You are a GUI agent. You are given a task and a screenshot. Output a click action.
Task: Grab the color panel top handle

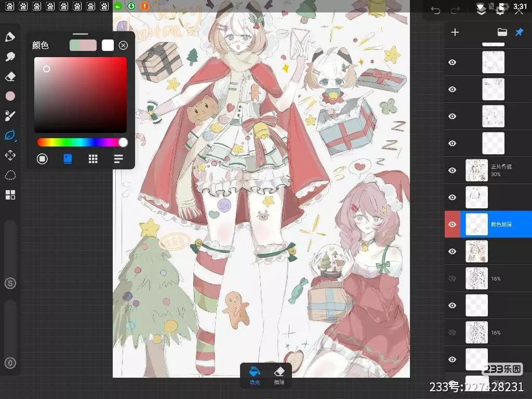tap(81, 34)
